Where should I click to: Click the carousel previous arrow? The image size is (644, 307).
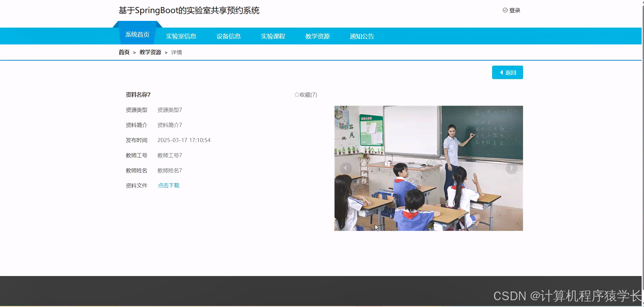click(346, 168)
